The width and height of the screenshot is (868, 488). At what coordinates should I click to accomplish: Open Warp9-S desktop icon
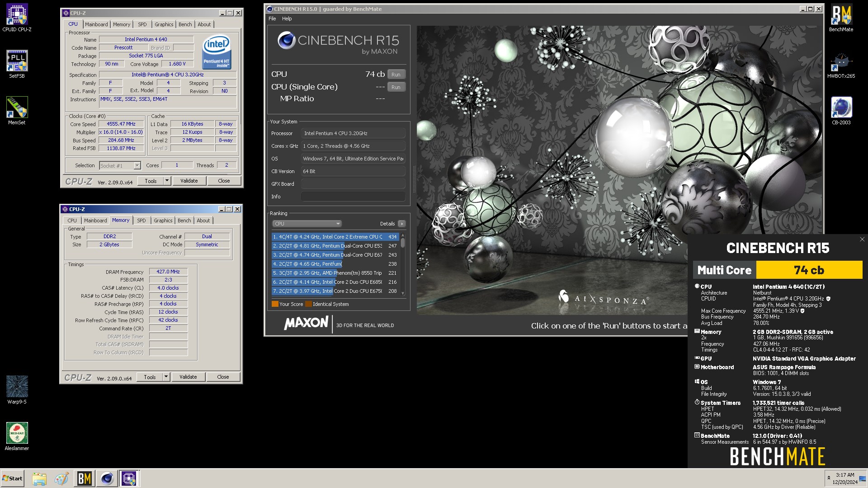[17, 390]
